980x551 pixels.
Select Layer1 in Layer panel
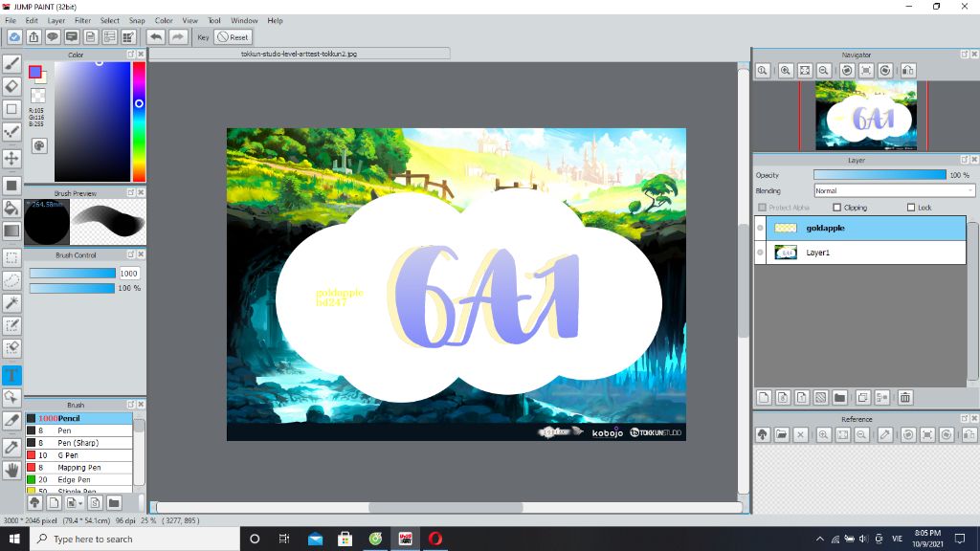[x=860, y=253]
